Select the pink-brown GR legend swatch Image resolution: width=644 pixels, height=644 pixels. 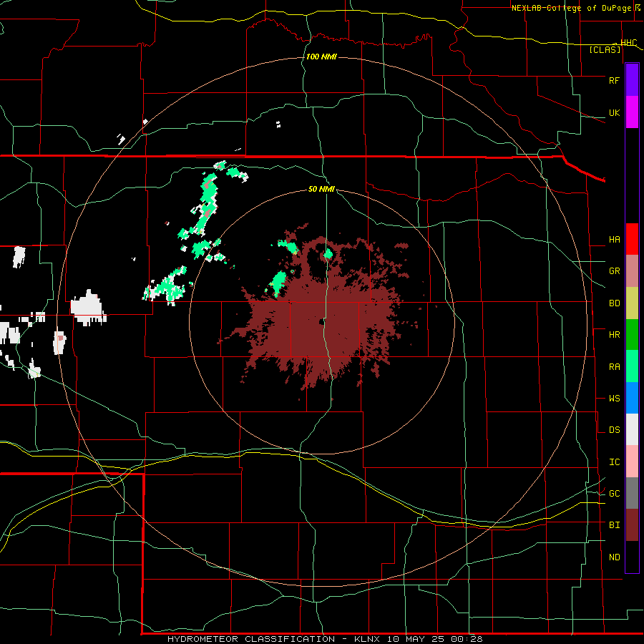(x=632, y=271)
